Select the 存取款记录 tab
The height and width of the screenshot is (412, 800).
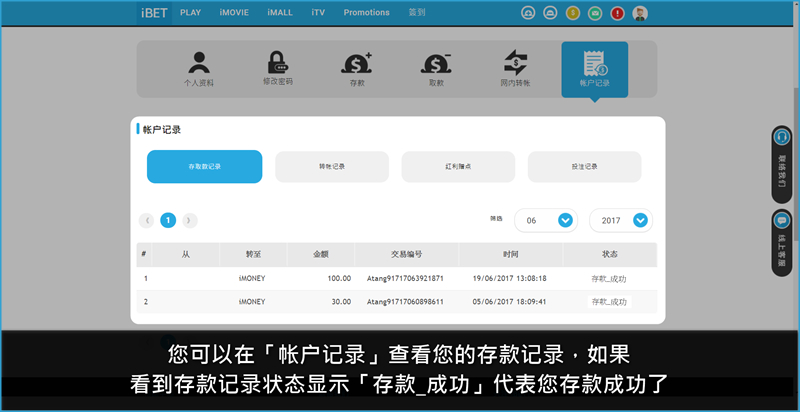pyautogui.click(x=205, y=166)
